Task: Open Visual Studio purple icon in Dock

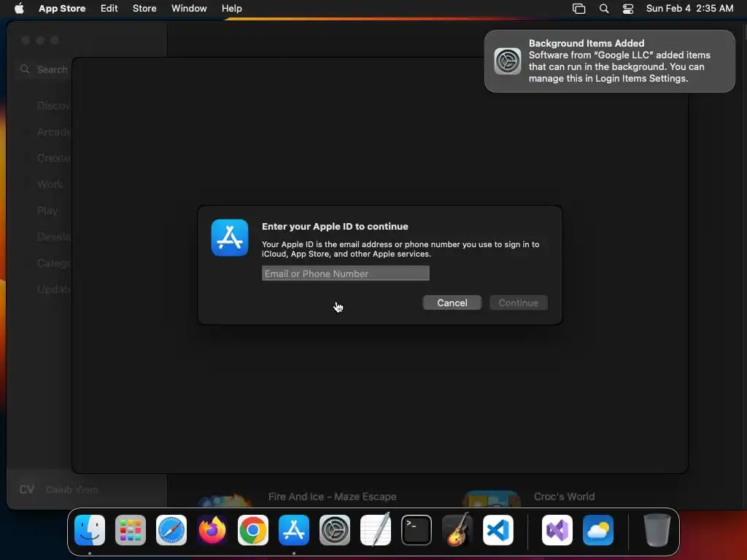Action: 557,530
